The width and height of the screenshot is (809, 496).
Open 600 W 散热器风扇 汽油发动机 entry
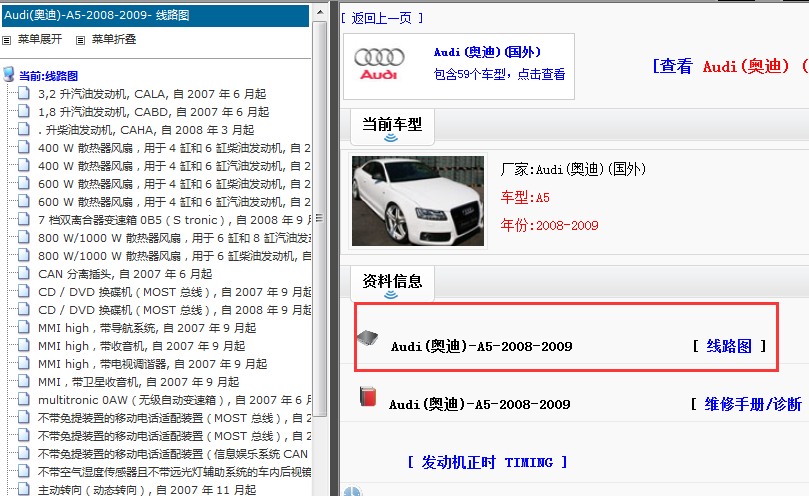pos(174,202)
